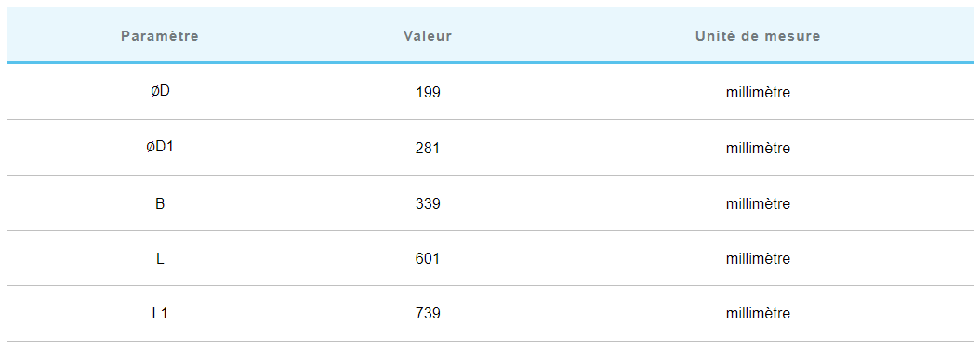Viewport: 980px width, 351px height.
Task: Select the B parameter cell
Action: [160, 203]
